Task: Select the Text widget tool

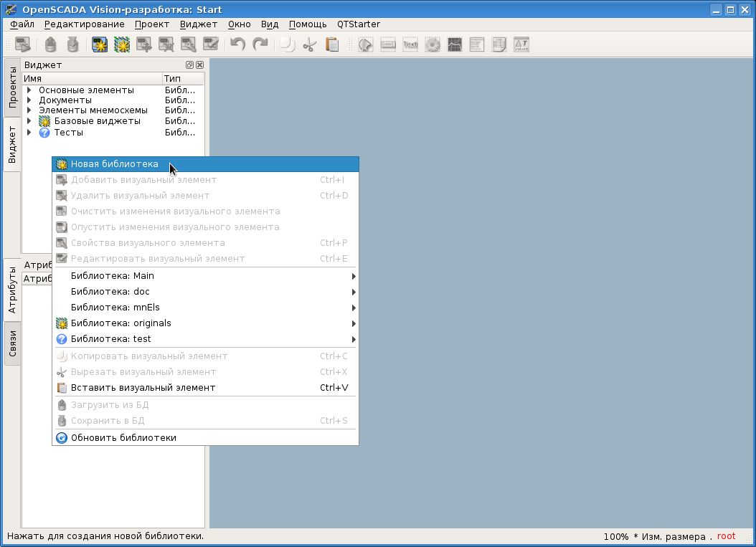Action: (410, 45)
